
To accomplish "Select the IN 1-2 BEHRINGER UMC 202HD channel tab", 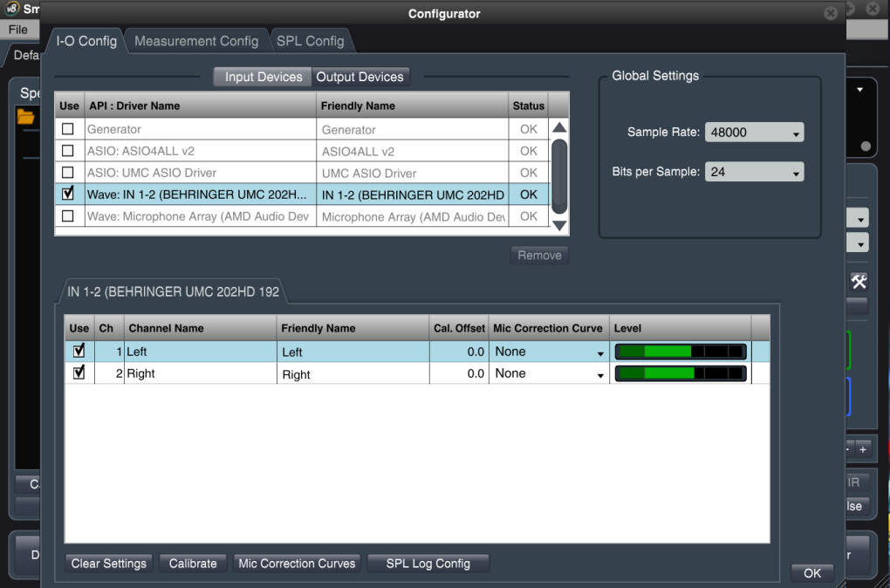I will (173, 291).
